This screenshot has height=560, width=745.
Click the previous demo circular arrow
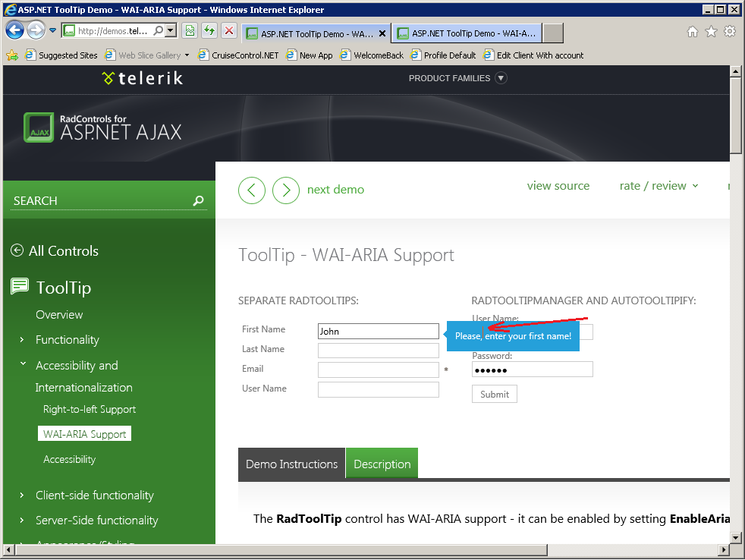click(252, 190)
